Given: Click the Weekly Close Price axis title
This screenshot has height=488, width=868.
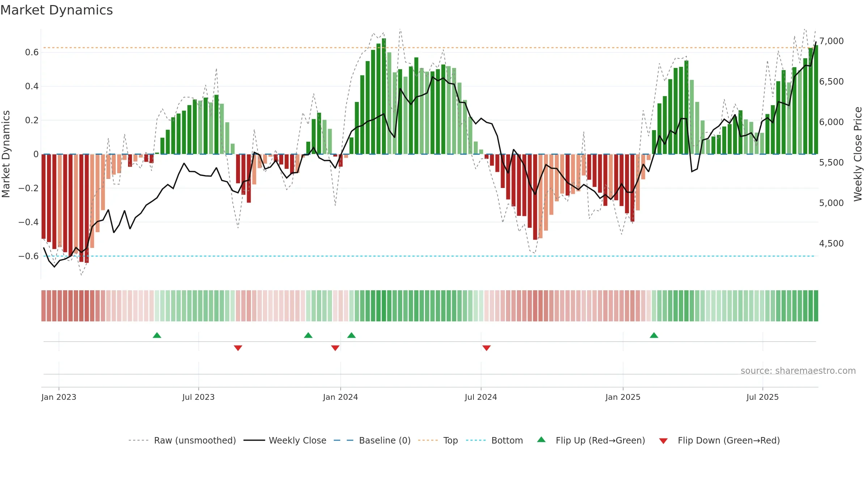Looking at the screenshot, I should click(x=858, y=154).
